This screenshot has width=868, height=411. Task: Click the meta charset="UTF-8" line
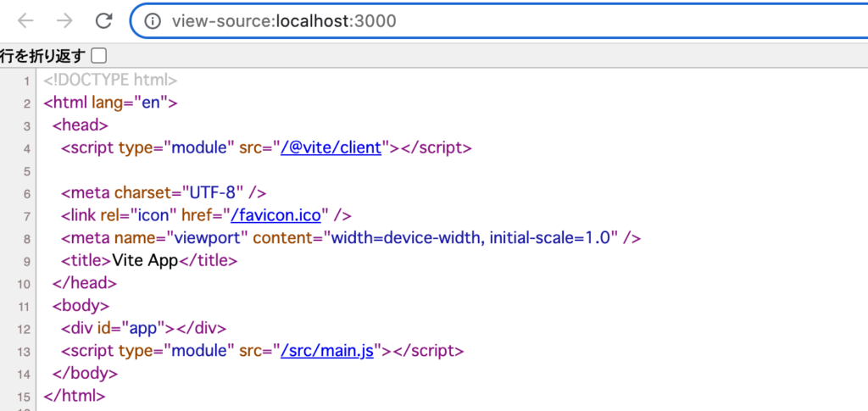click(x=164, y=192)
